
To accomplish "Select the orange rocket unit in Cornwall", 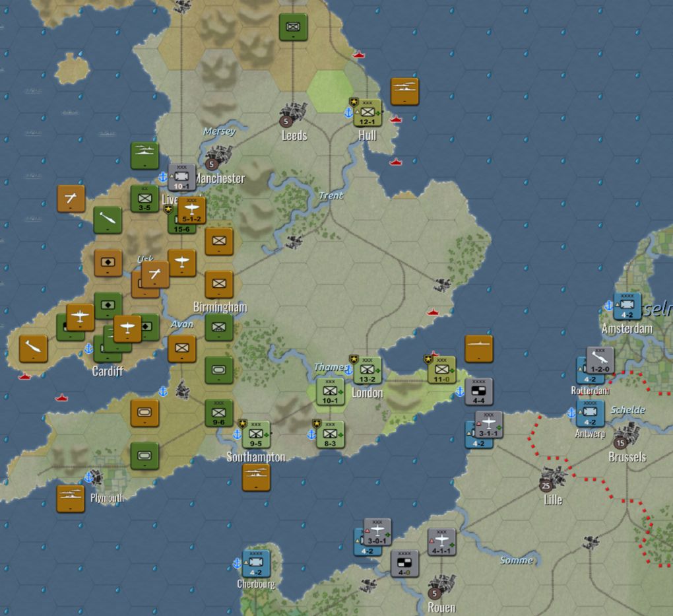I will pyautogui.click(x=34, y=349).
